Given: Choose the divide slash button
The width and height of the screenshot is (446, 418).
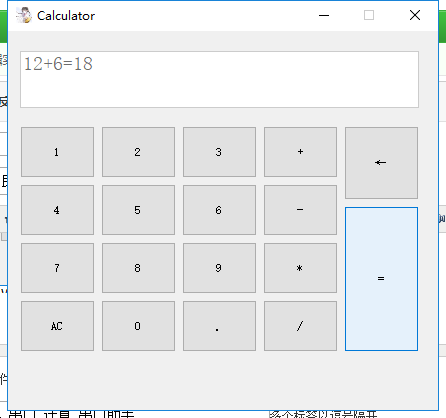Looking at the screenshot, I should click(x=300, y=326).
